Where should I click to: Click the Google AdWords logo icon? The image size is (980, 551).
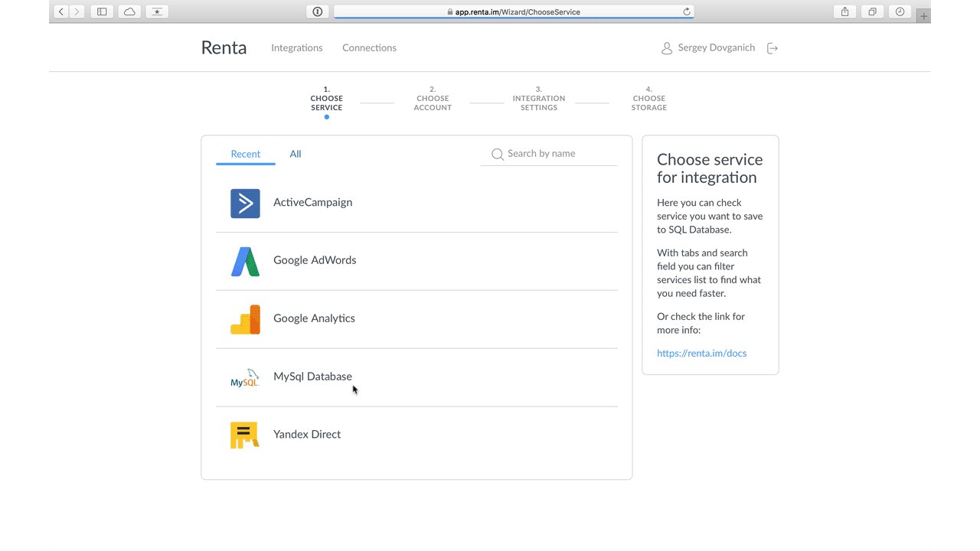point(245,262)
